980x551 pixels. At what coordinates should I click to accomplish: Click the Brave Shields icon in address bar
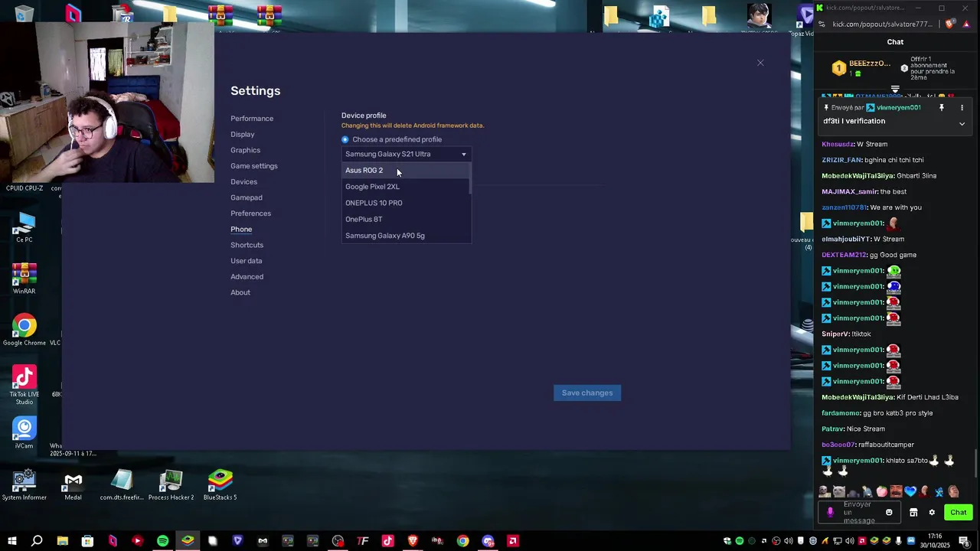point(950,24)
